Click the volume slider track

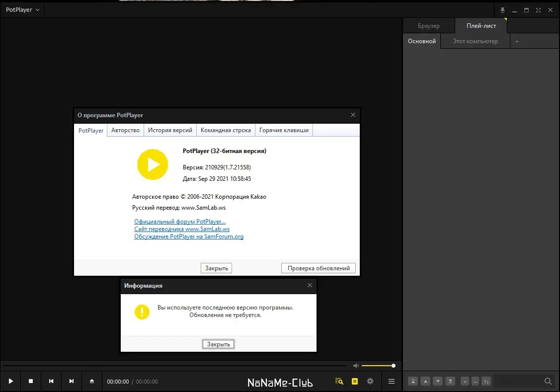click(377, 366)
